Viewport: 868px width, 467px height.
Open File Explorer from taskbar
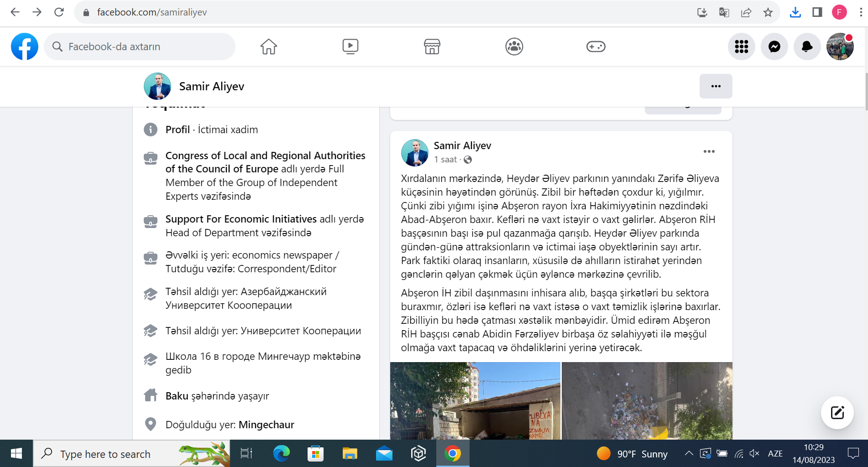tap(350, 454)
